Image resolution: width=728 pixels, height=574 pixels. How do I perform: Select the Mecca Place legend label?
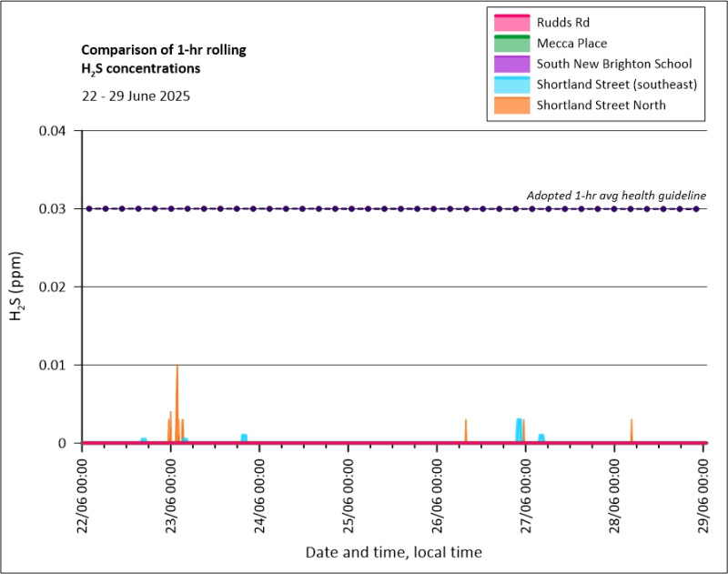tap(571, 43)
